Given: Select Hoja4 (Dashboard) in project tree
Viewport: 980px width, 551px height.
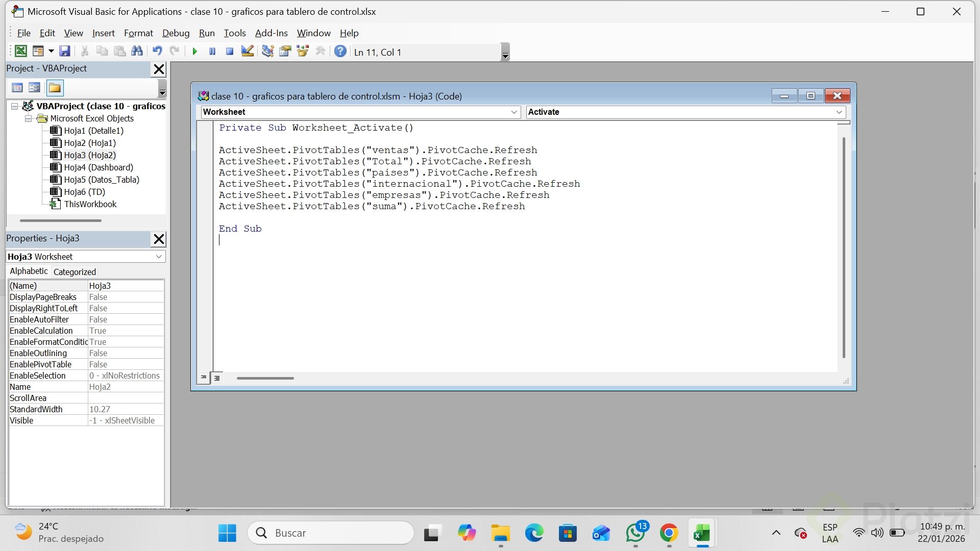Looking at the screenshot, I should [x=98, y=167].
